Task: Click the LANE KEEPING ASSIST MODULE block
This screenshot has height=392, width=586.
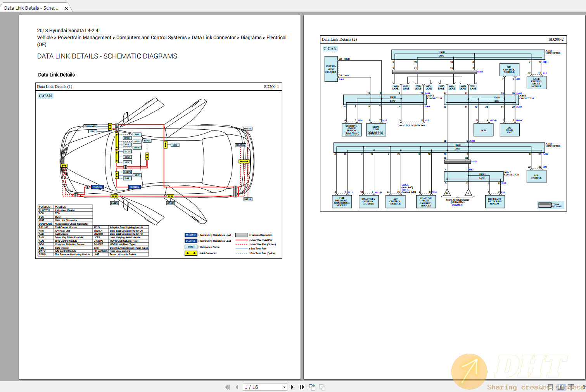Action: tap(536, 83)
